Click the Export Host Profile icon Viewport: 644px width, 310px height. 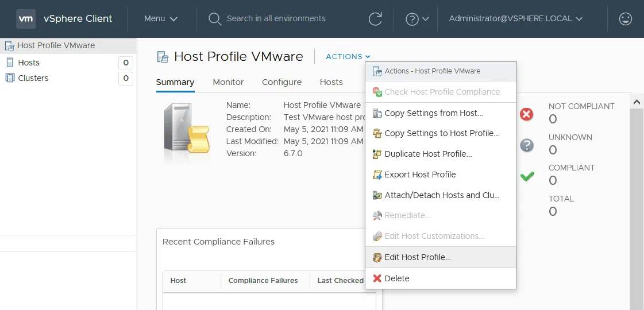pos(377,175)
